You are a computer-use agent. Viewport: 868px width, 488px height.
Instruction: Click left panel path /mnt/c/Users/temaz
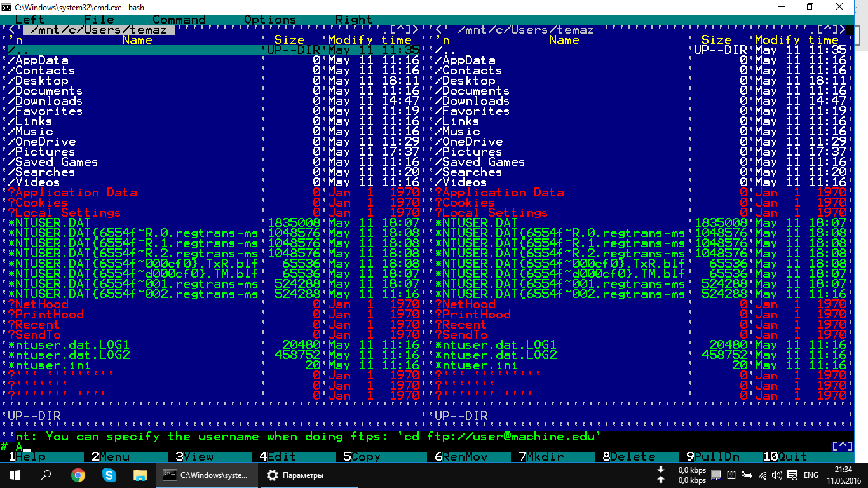click(x=98, y=30)
